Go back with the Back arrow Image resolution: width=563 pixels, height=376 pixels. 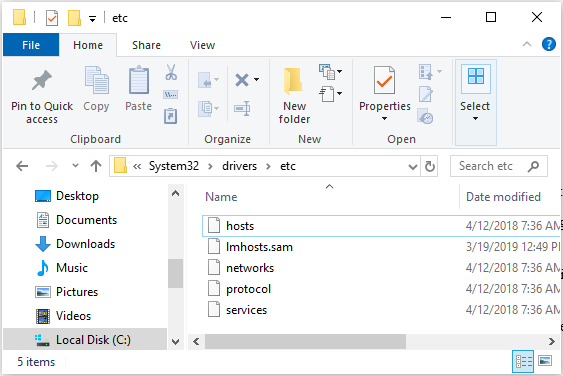point(22,166)
